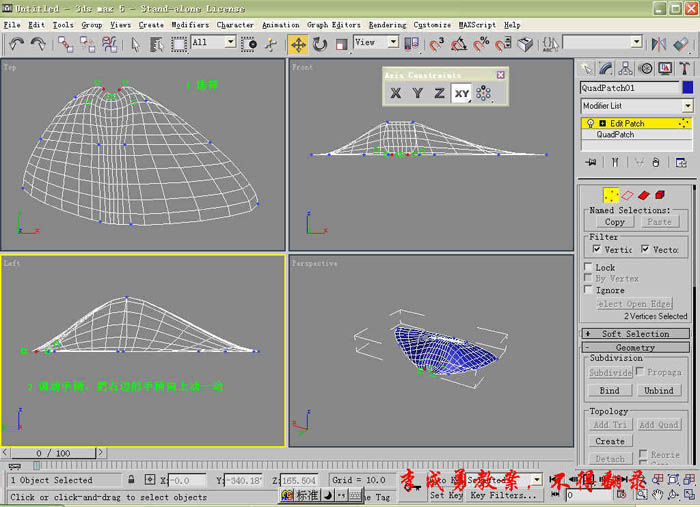Toggle the Percent Snap tool
This screenshot has height=507, width=700.
click(x=481, y=44)
